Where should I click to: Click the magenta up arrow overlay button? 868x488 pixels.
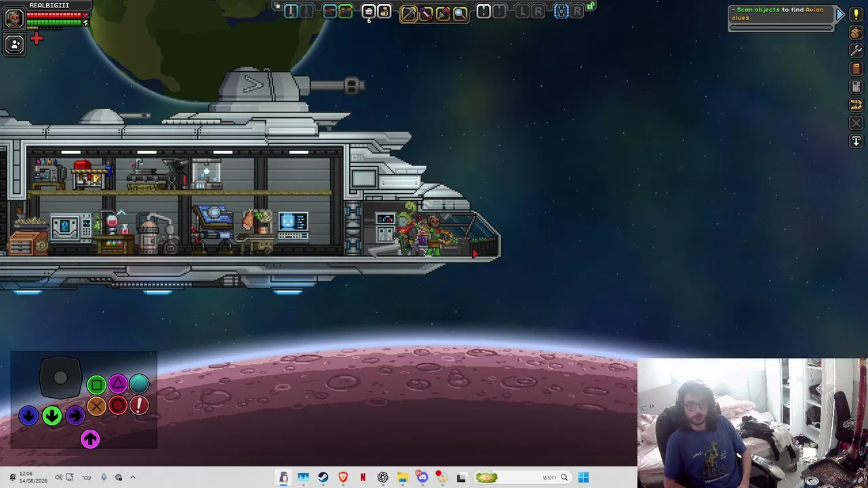[90, 439]
